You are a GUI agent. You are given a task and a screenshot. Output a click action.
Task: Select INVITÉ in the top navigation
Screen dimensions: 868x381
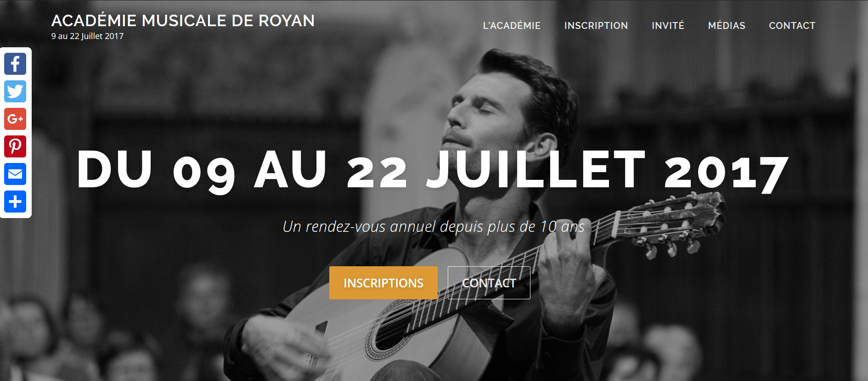[x=668, y=26]
